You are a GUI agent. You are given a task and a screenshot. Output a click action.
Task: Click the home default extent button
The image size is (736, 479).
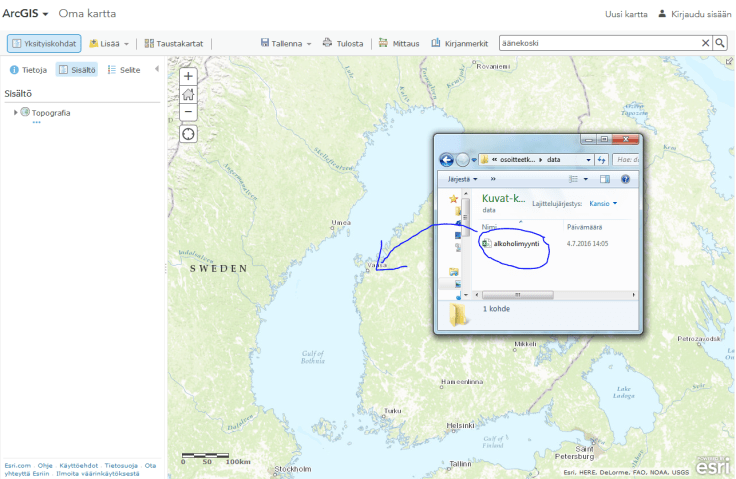(189, 94)
